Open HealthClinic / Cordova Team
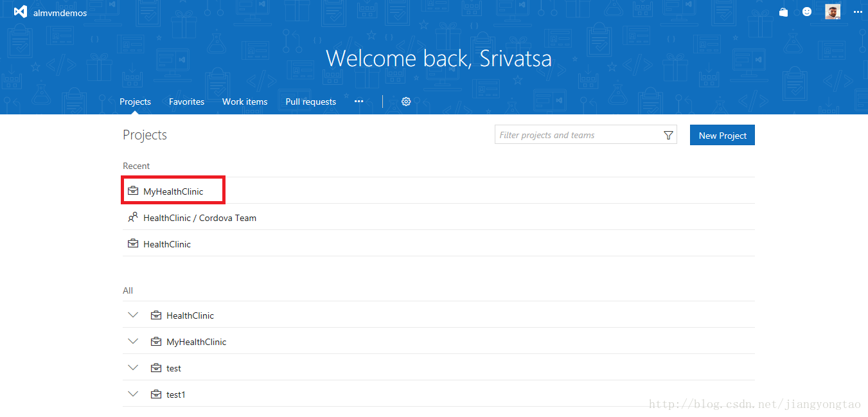 click(x=200, y=218)
